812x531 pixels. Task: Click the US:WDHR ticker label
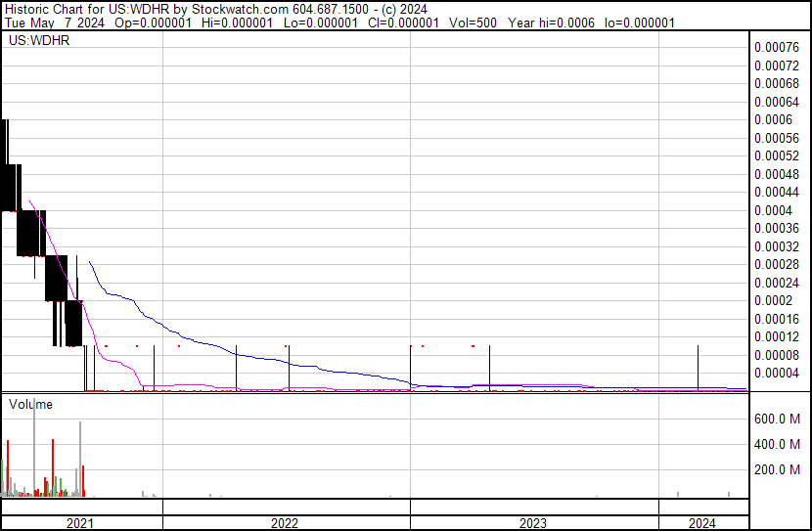click(x=36, y=42)
